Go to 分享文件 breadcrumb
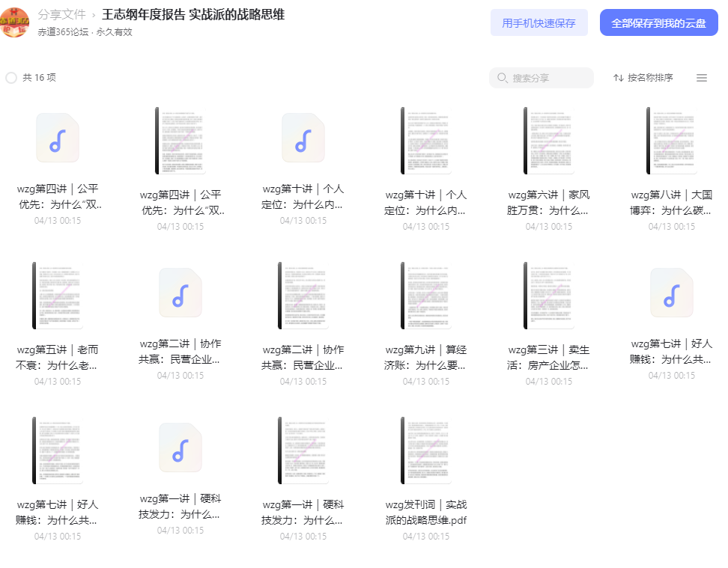The height and width of the screenshot is (568, 728). (x=61, y=14)
